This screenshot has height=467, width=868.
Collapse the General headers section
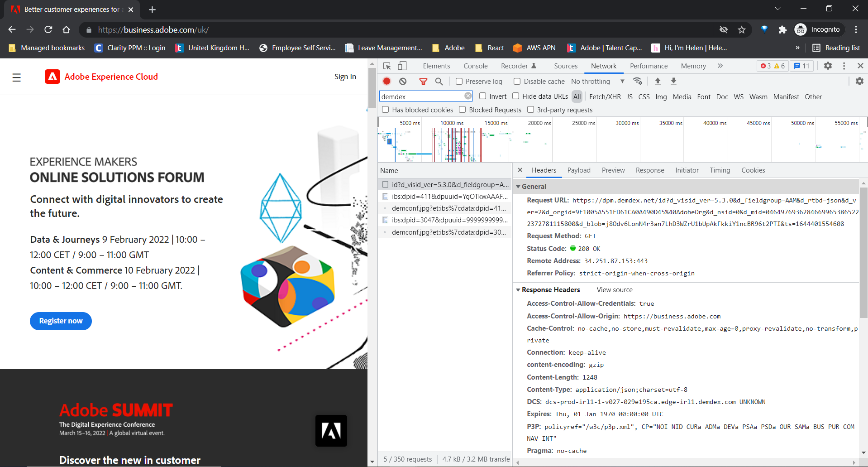519,186
